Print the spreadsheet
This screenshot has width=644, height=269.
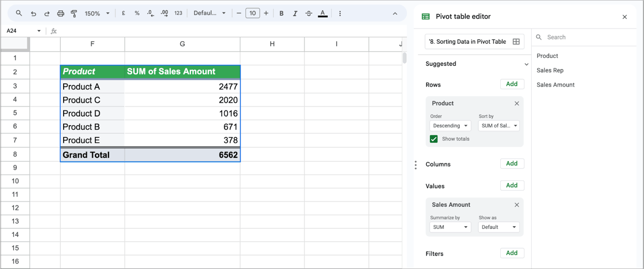tap(60, 13)
